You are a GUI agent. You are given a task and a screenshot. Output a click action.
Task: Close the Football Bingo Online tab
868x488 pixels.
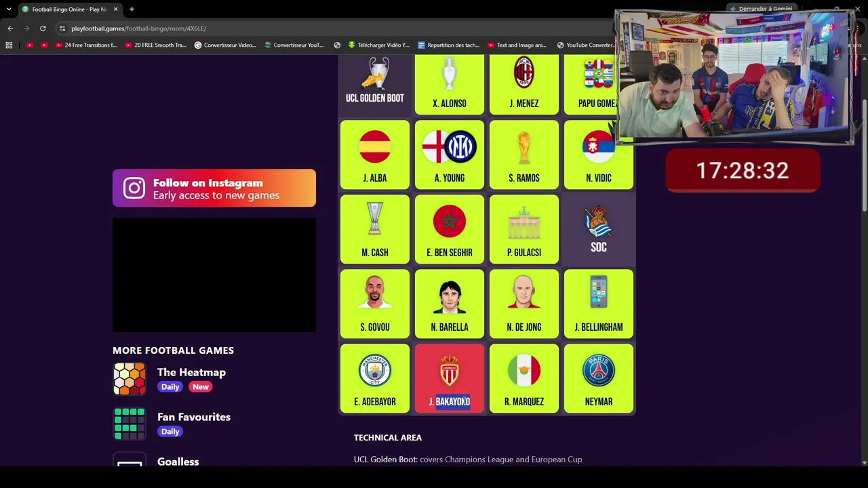(x=115, y=9)
